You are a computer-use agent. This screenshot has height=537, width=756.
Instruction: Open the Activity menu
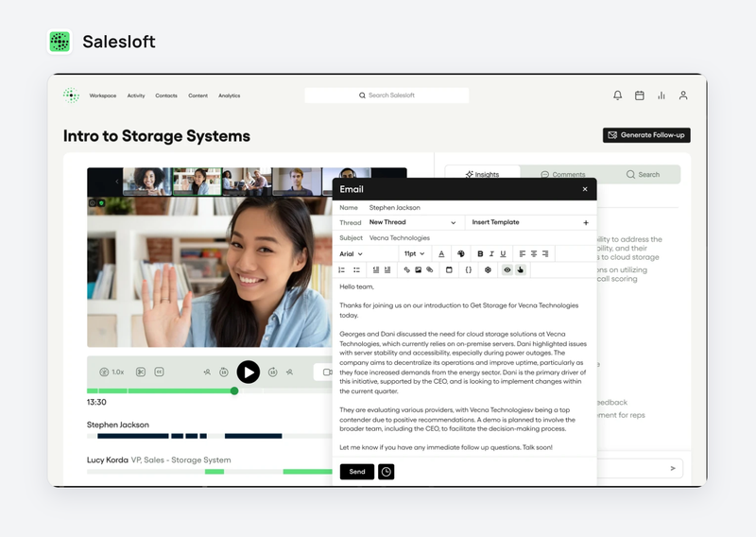tap(136, 95)
